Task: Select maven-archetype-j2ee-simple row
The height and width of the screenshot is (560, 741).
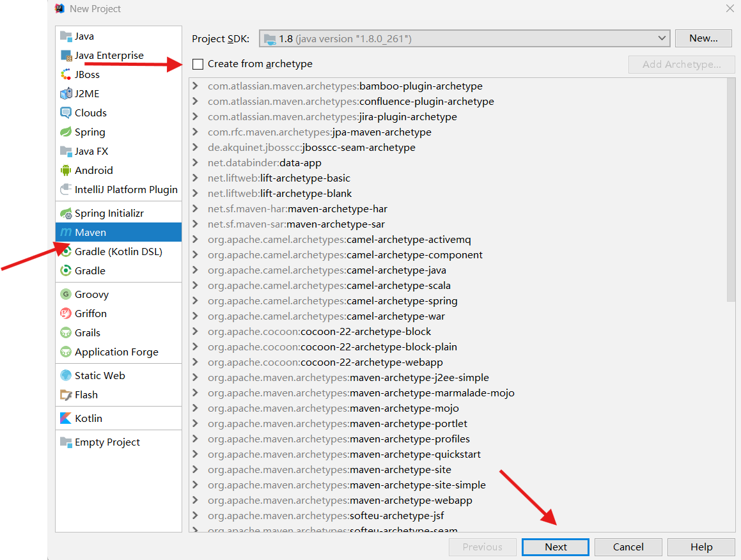Action: [x=458, y=378]
